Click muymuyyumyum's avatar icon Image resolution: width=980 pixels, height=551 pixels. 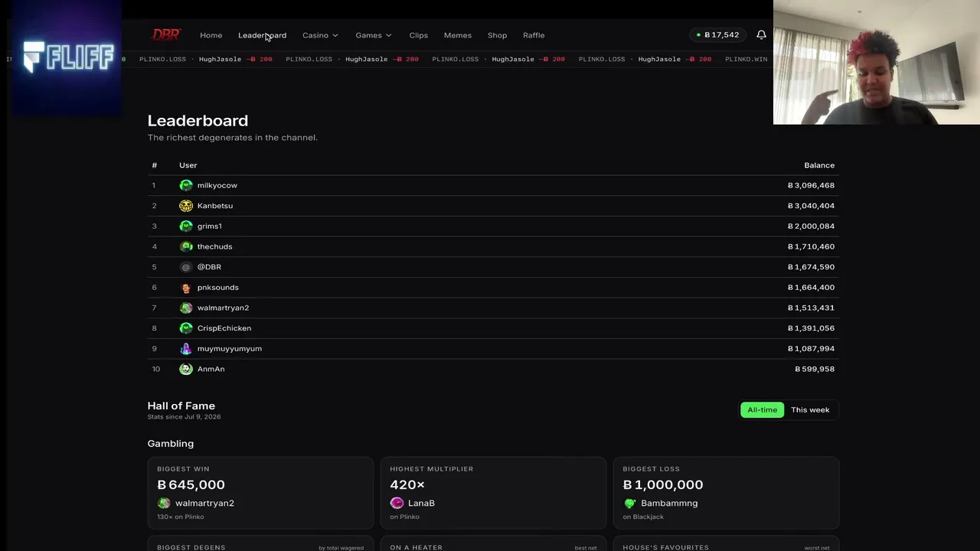point(186,348)
